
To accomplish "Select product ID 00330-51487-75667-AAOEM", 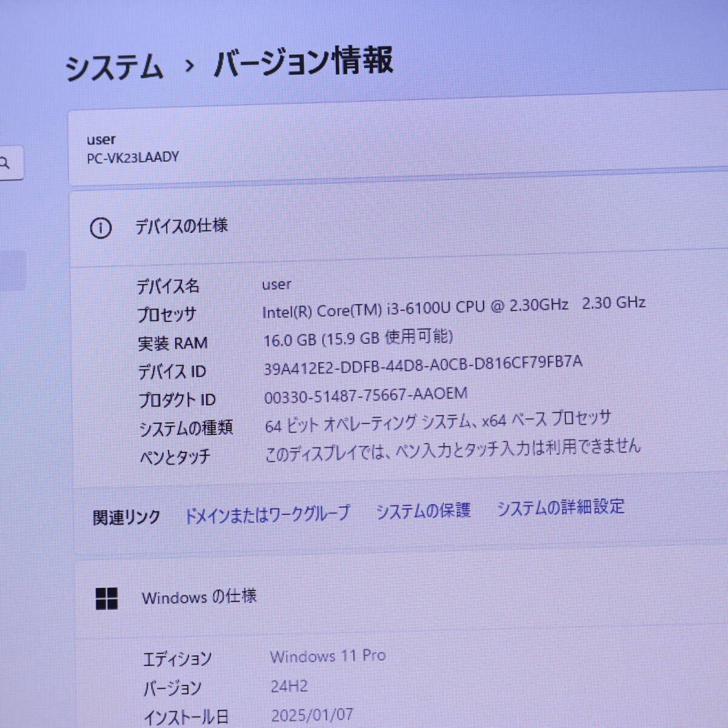I will (x=366, y=396).
